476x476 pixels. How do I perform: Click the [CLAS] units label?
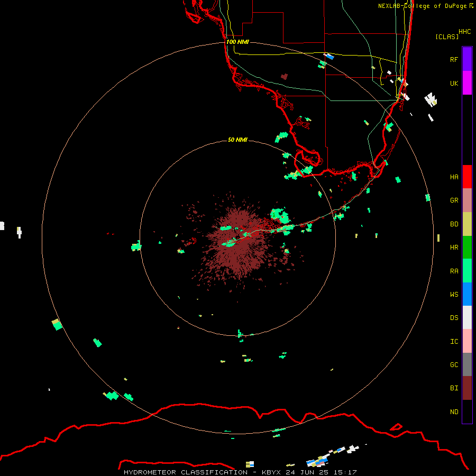pos(447,36)
